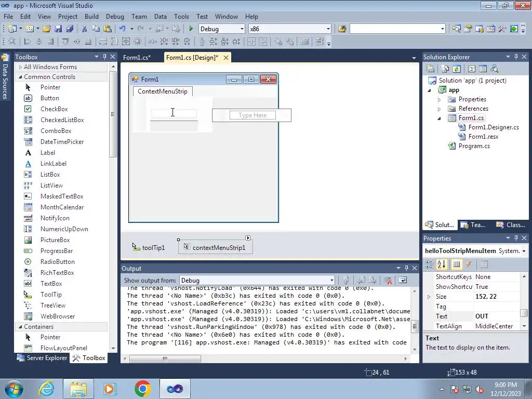Screen dimensions: 532x399
Task: Expand the References node in Solution Explorer
Action: pyautogui.click(x=440, y=109)
